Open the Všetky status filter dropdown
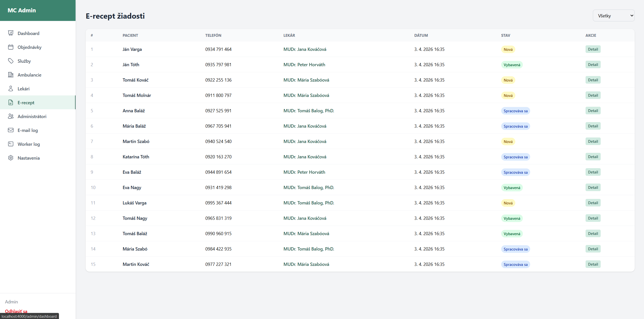 coord(613,16)
